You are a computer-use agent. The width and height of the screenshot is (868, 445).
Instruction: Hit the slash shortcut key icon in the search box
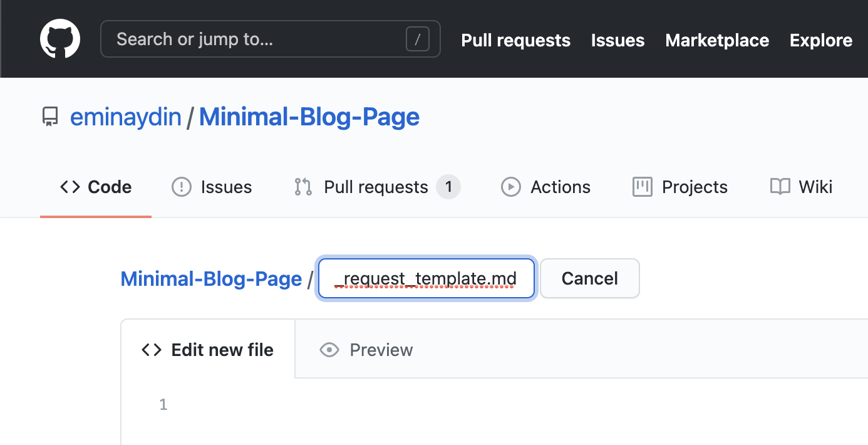417,40
